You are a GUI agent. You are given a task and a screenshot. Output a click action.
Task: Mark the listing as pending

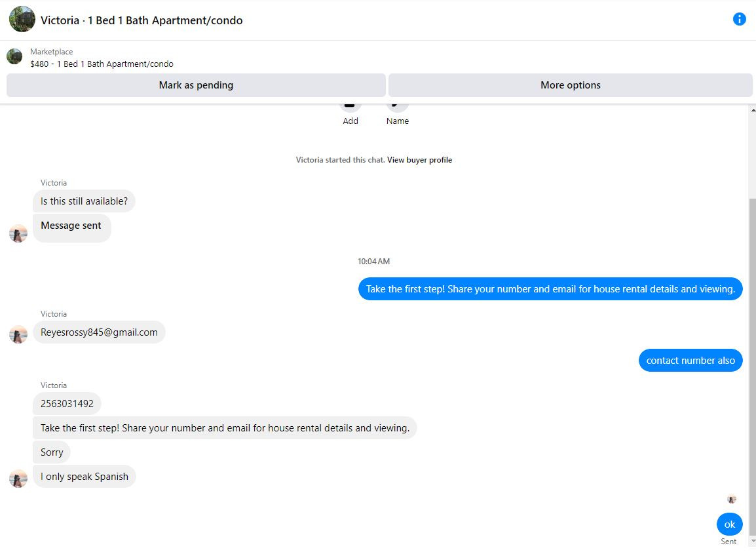pyautogui.click(x=196, y=85)
